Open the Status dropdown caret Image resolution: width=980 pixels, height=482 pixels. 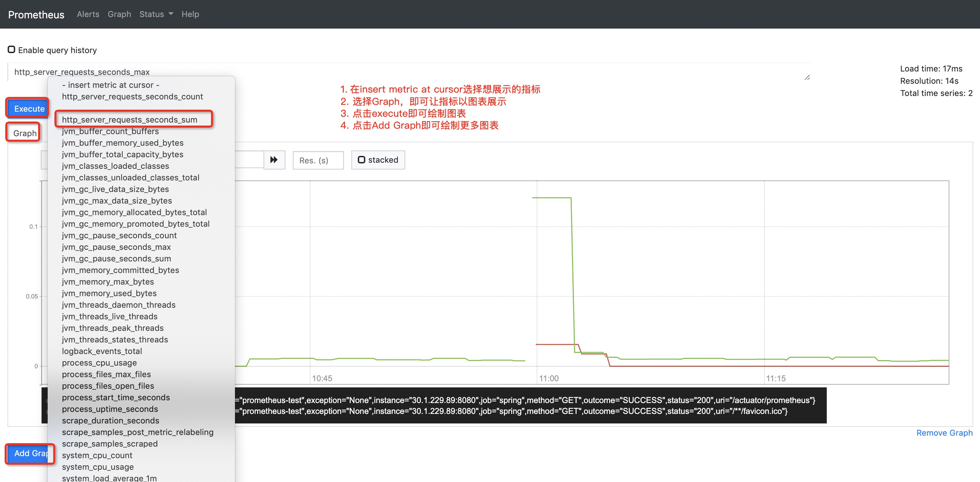pyautogui.click(x=171, y=14)
